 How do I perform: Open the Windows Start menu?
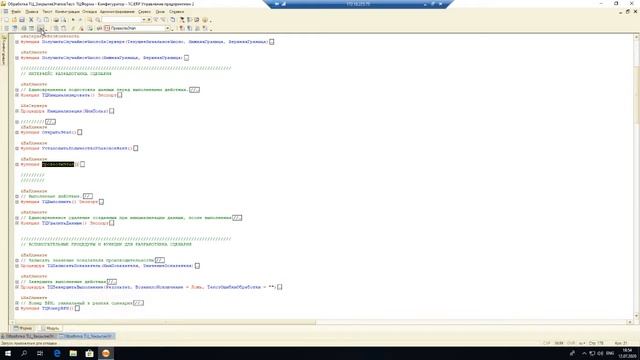(8, 353)
